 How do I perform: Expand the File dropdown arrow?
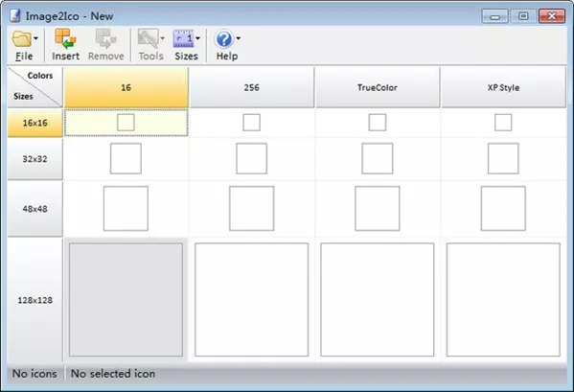click(35, 38)
